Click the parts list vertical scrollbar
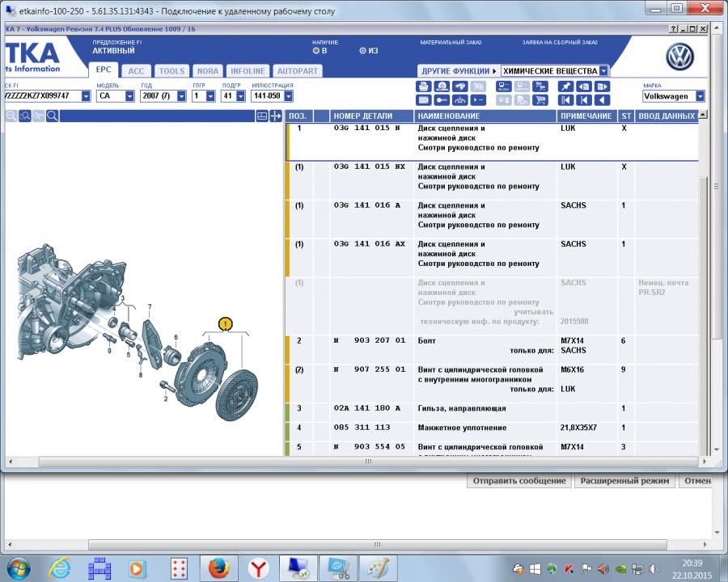 [x=704, y=284]
